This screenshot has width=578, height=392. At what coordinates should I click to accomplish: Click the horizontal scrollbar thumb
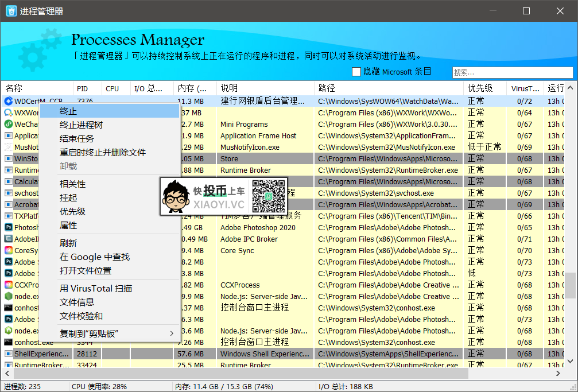[x=240, y=373]
